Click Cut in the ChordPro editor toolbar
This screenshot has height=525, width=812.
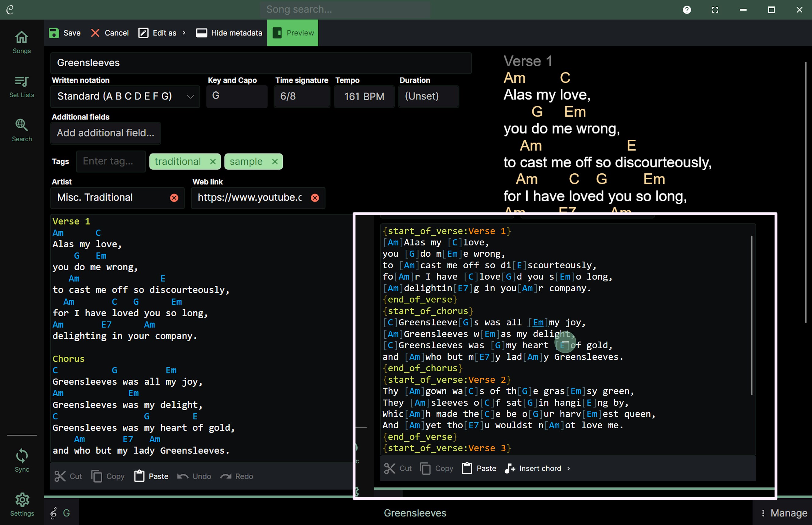point(398,469)
